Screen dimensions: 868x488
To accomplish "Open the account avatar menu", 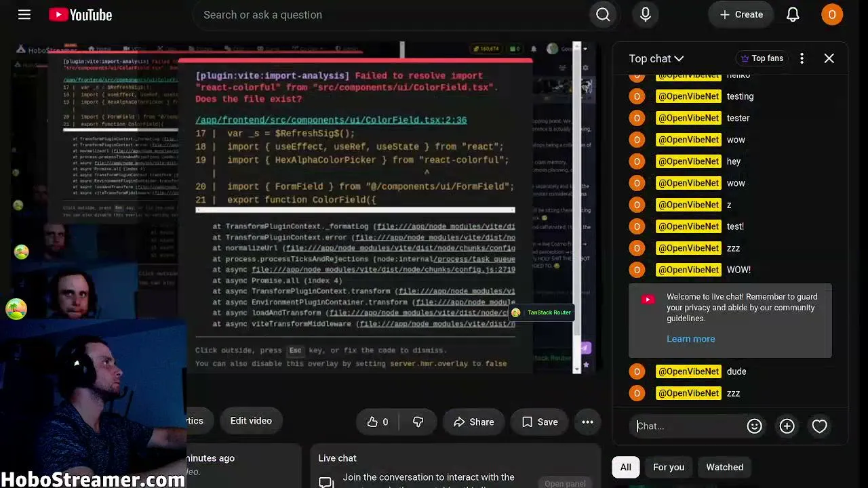I will tap(832, 14).
